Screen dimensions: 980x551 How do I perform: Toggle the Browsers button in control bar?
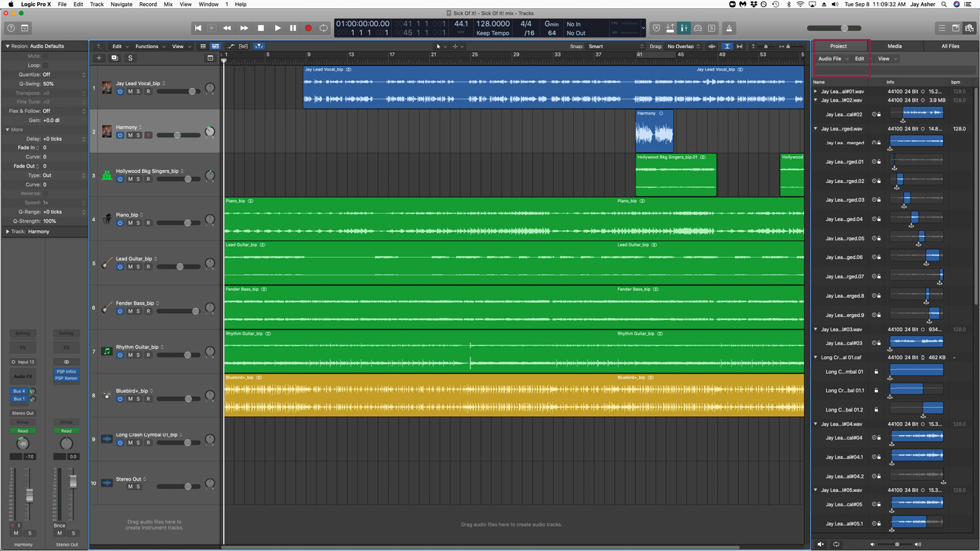click(x=969, y=28)
